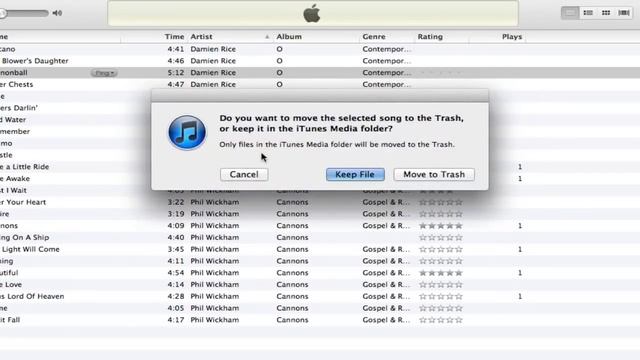The width and height of the screenshot is (640, 360).
Task: Click Phil Wickham artist in 4:05 row
Action: coord(215,308)
